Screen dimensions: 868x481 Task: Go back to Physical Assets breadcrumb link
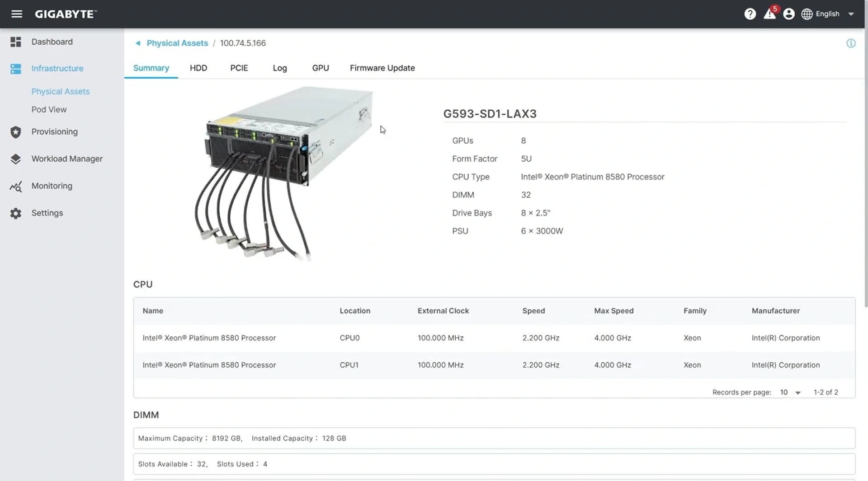177,43
